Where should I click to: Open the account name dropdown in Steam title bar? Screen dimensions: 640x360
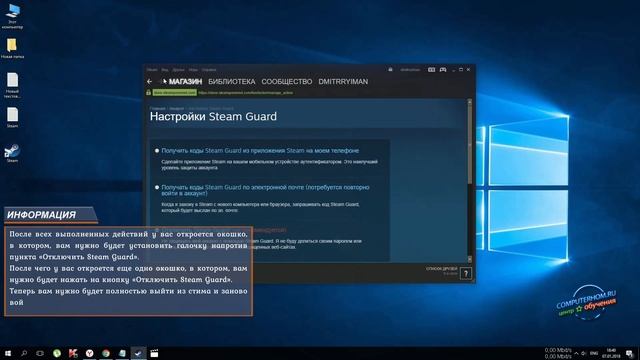pos(410,70)
